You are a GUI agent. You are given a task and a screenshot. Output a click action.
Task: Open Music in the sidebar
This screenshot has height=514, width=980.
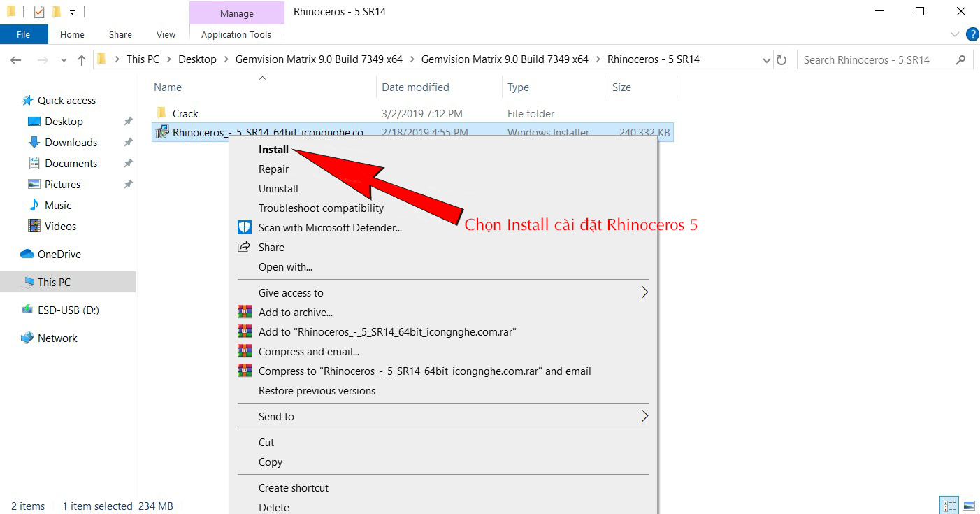tap(57, 205)
